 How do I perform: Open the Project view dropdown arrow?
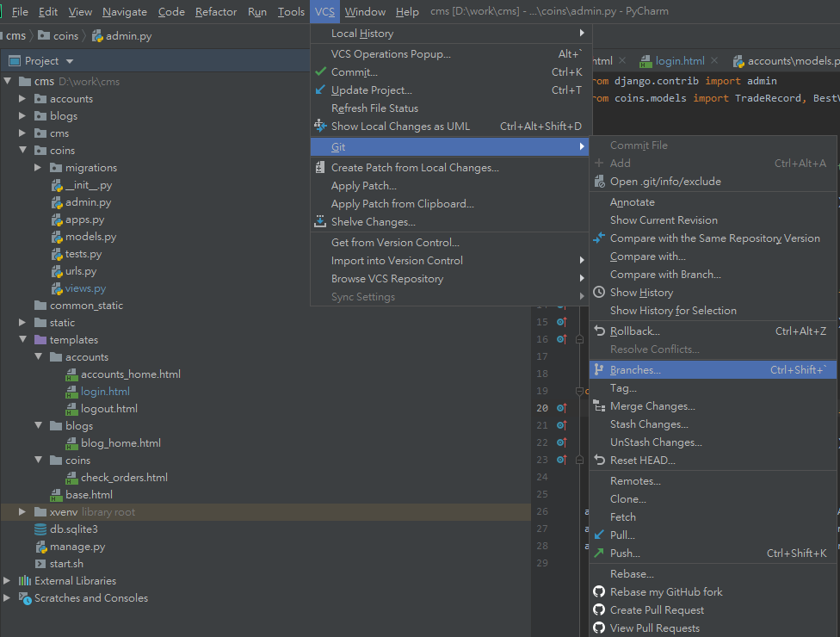pos(70,61)
